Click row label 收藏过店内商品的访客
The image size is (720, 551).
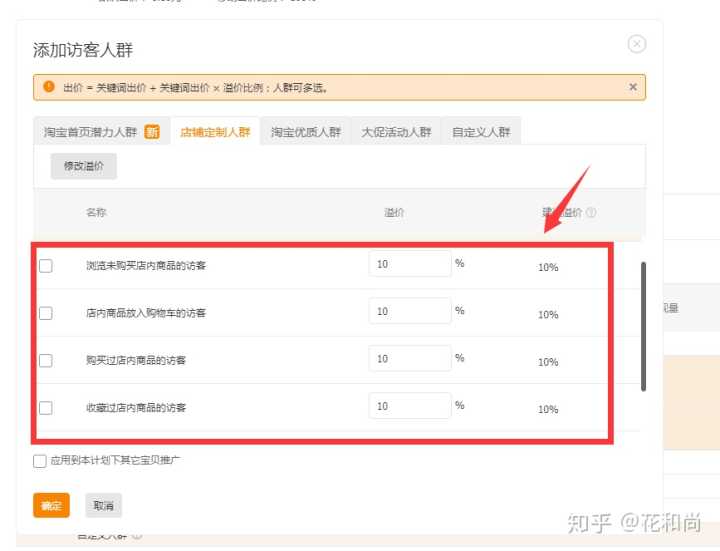coord(136,408)
